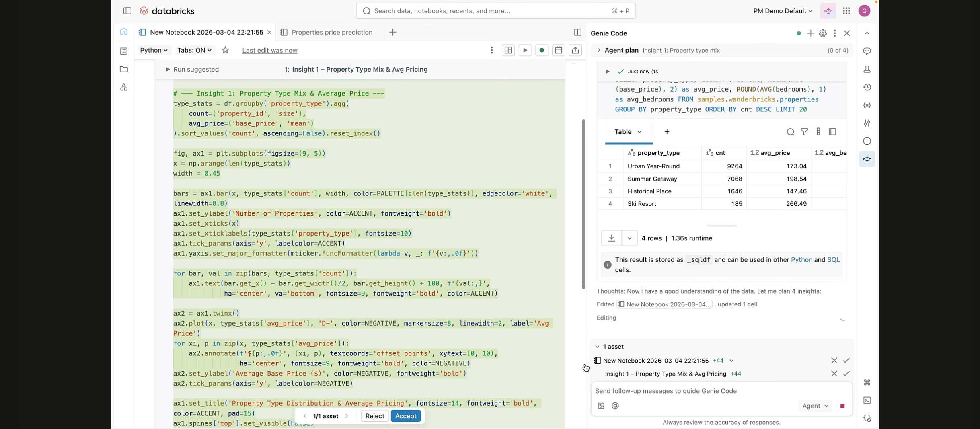Open the Agent mode dropdown
This screenshot has width=980, height=429.
tap(815, 406)
